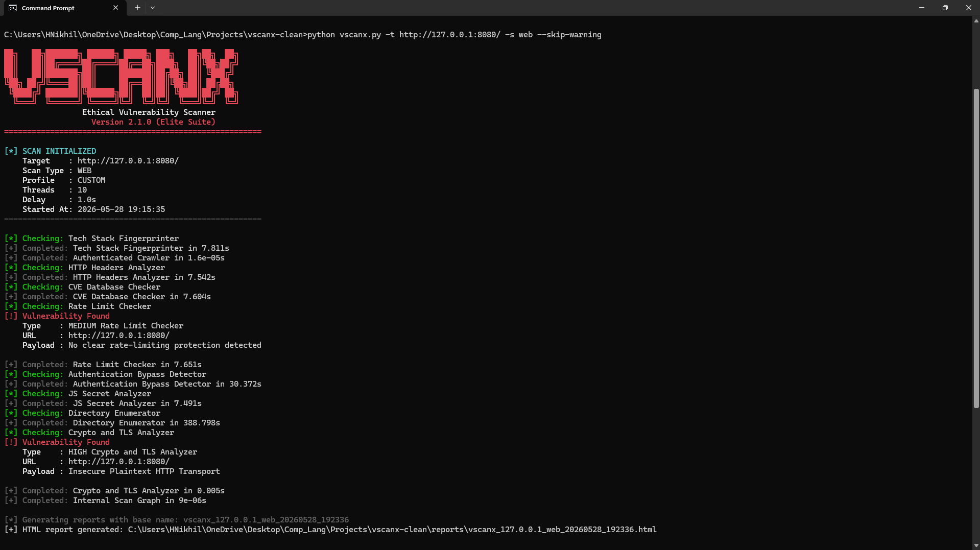Screen dimensions: 980x550
Task: Open the new-tab profile dropdown
Action: click(x=153, y=8)
